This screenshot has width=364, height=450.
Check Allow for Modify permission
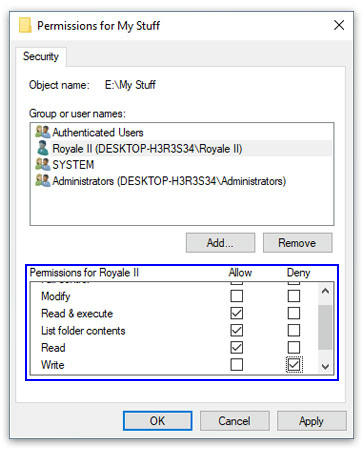click(x=237, y=296)
